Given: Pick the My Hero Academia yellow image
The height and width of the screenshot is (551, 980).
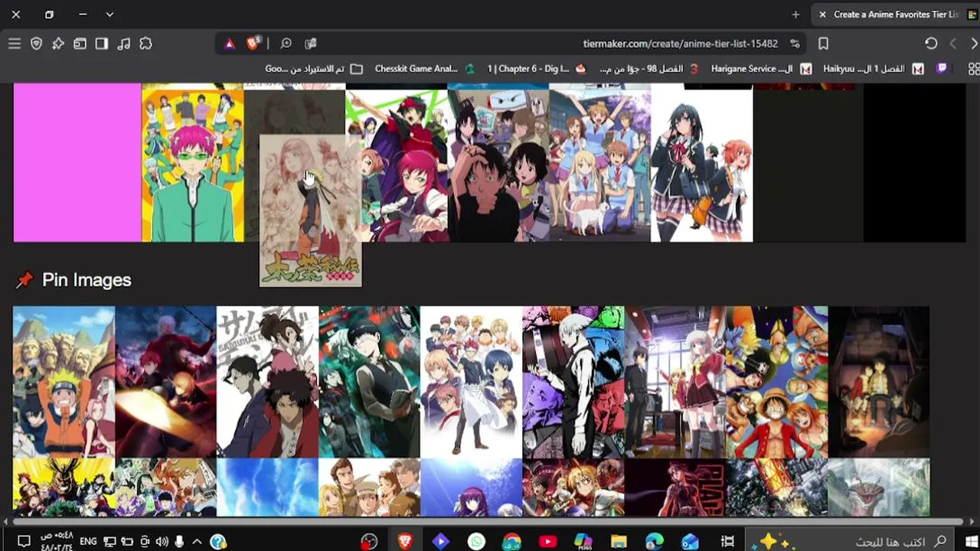Looking at the screenshot, I should pos(64,487).
